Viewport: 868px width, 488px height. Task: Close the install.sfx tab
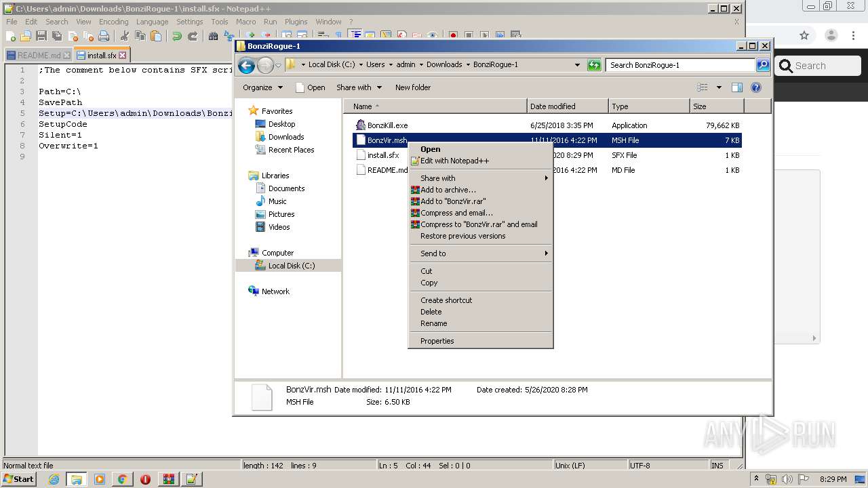point(123,56)
